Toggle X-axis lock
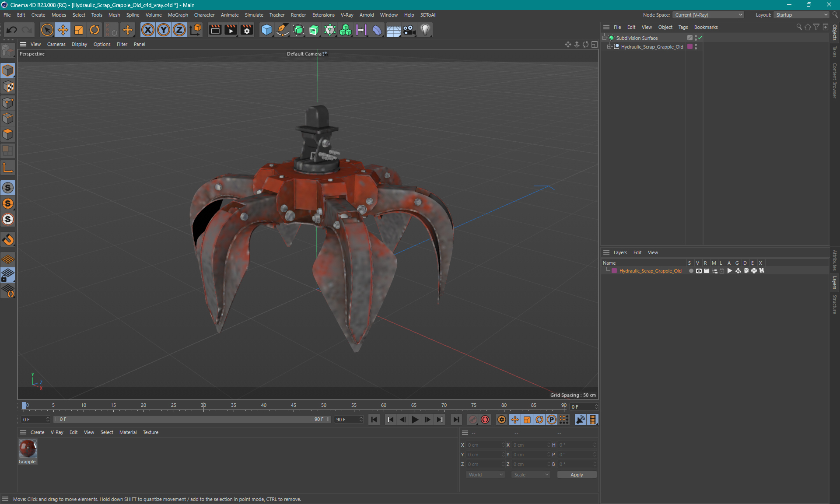The height and width of the screenshot is (504, 840). pos(148,30)
